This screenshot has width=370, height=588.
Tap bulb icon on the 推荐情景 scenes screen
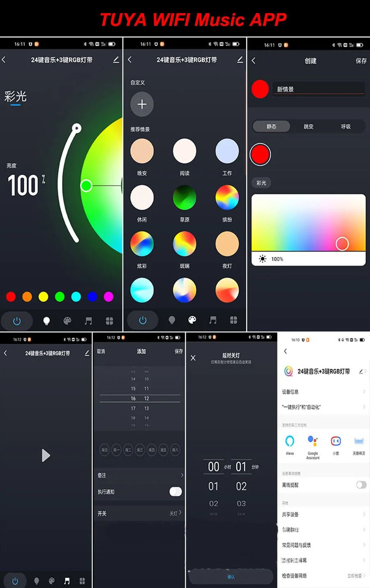click(172, 320)
